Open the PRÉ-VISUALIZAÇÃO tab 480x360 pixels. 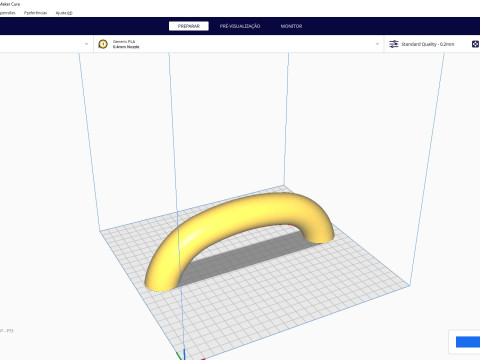240,26
